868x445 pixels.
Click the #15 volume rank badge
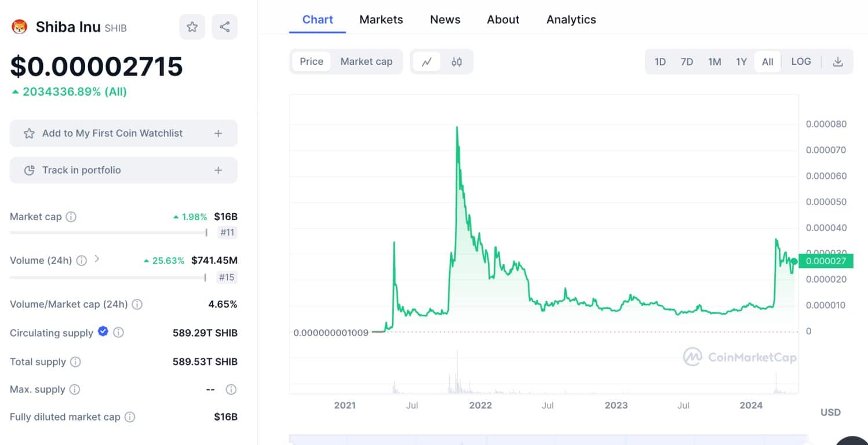tap(227, 278)
